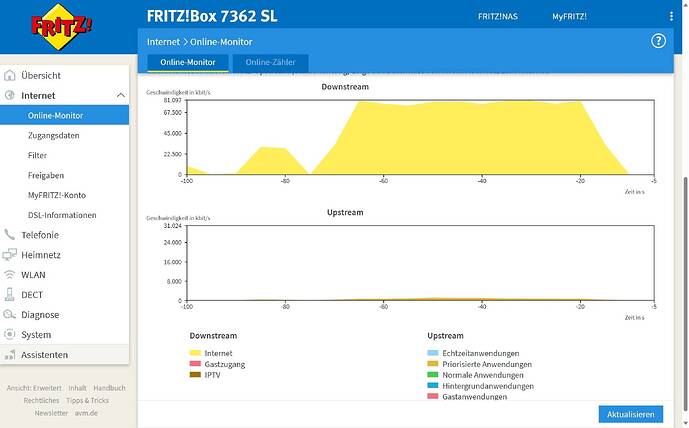Open Rechtliches footer link
This screenshot has width=689, height=428.
coord(41,400)
